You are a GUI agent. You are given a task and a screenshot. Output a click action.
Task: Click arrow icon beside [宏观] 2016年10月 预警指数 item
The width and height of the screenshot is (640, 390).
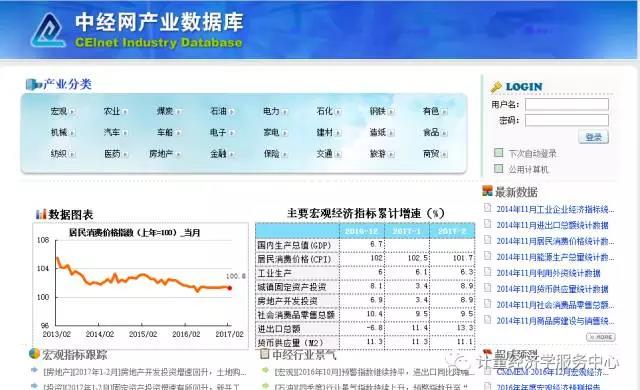pyautogui.click(x=266, y=371)
